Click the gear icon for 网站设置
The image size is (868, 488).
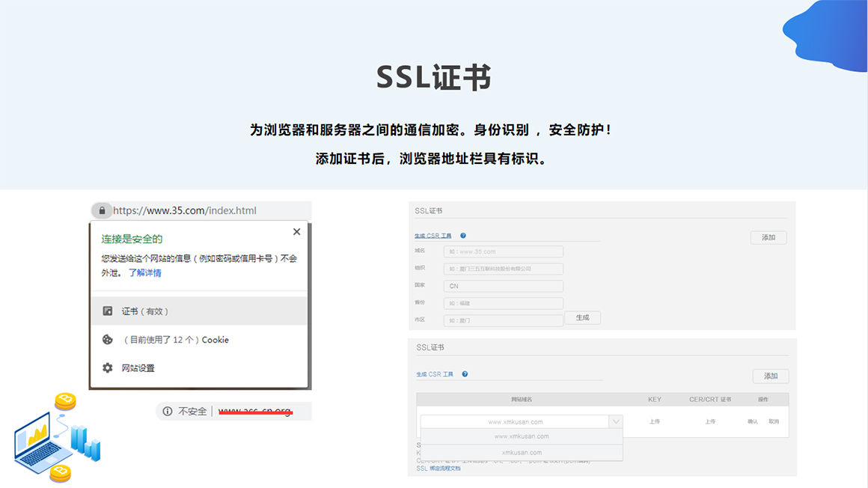pos(108,368)
